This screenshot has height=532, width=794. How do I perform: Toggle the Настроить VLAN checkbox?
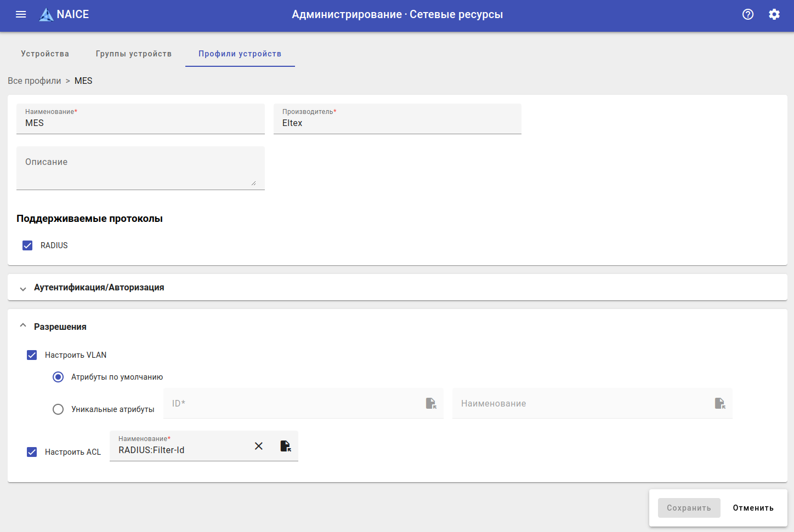click(x=32, y=355)
